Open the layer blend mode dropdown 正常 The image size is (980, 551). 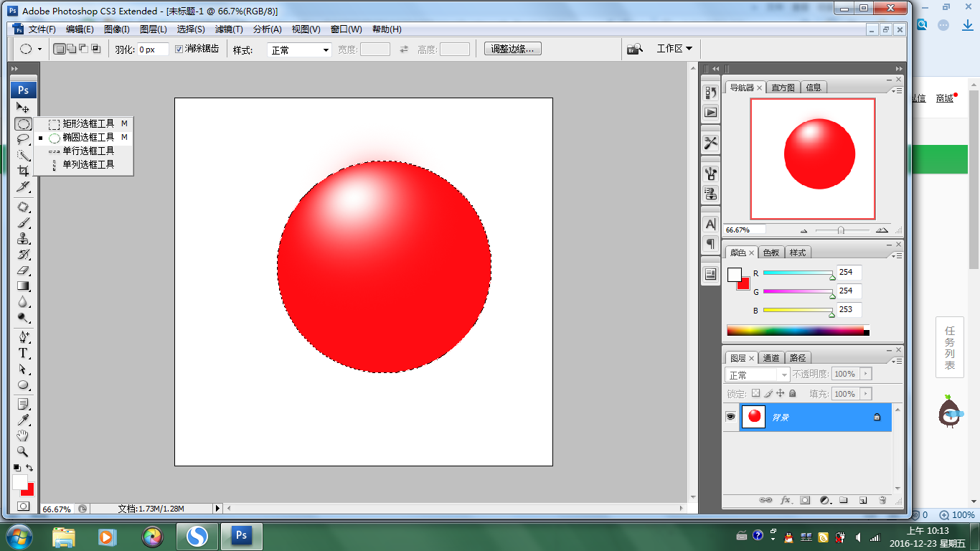click(757, 375)
